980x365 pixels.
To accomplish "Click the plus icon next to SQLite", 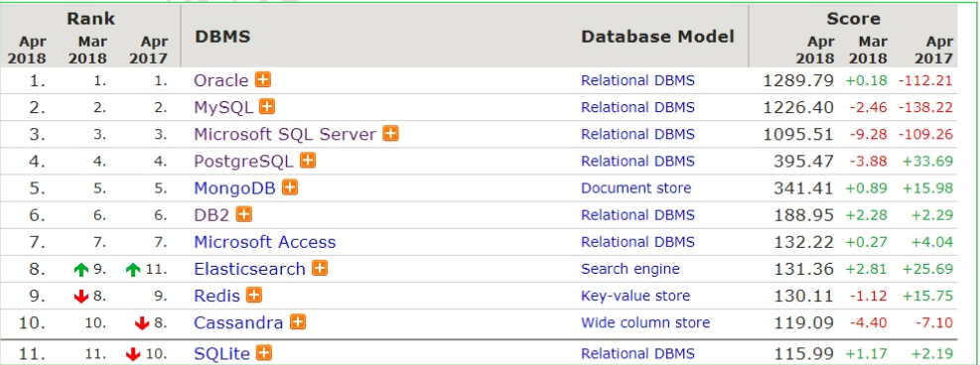I will [264, 352].
